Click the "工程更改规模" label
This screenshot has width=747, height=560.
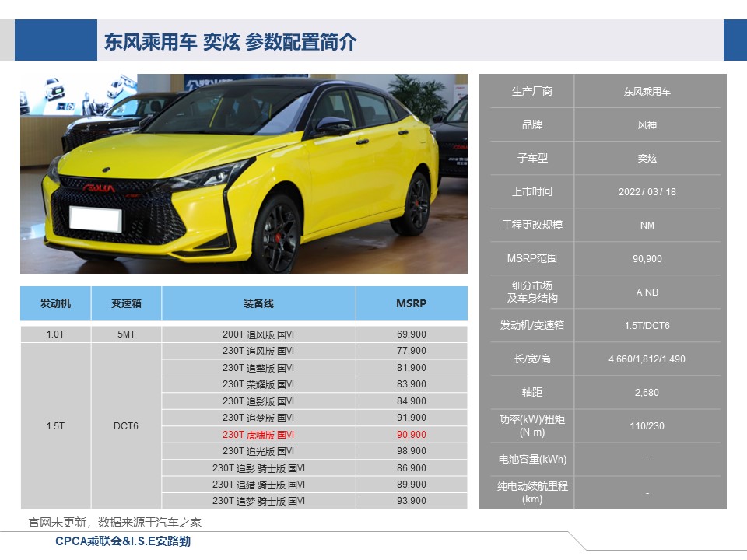click(x=532, y=225)
